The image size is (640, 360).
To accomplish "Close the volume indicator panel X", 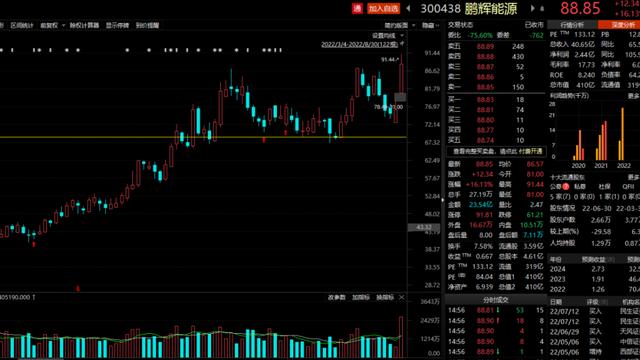I will [402, 297].
